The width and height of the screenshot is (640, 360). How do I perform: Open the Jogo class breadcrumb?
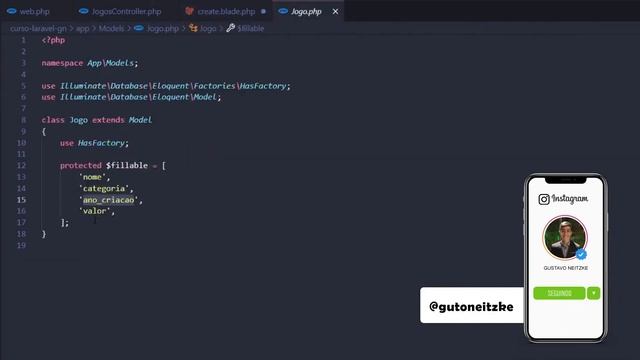(x=208, y=29)
